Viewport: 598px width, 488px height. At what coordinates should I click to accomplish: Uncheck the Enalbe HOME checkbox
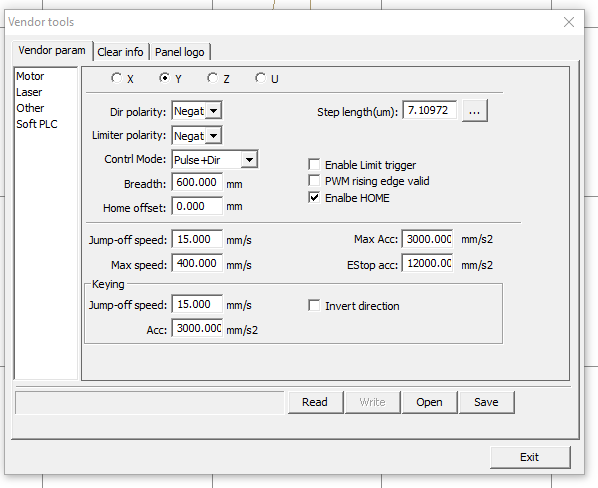coord(314,197)
